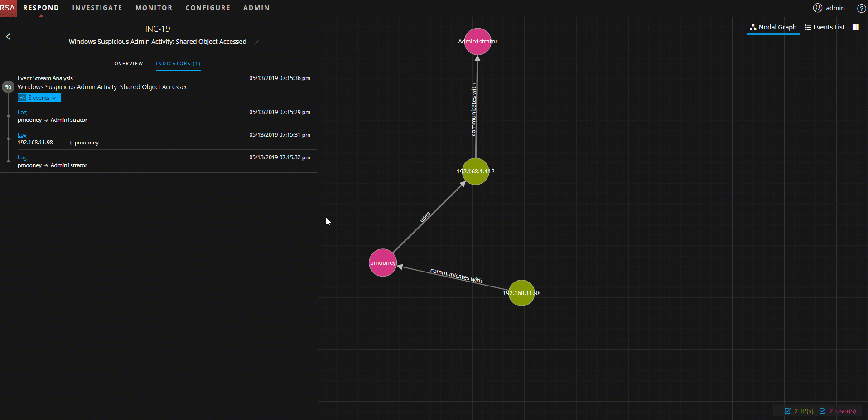Click the 192.168.1.112 IP node

click(x=475, y=172)
